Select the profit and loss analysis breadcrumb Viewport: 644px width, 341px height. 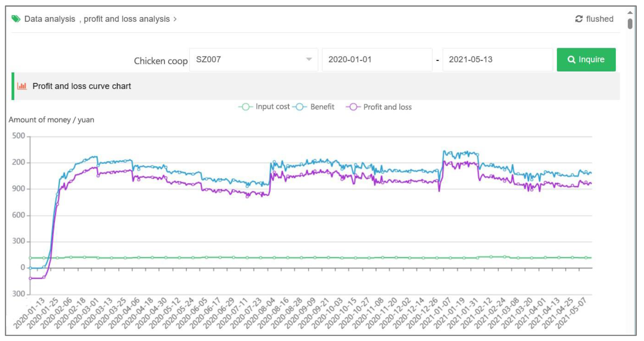(x=126, y=19)
